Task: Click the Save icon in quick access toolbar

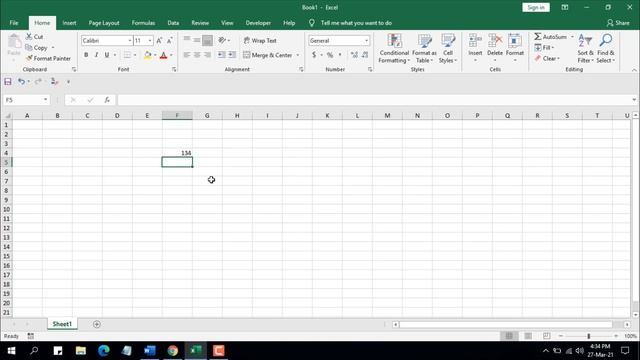Action: tap(8, 82)
